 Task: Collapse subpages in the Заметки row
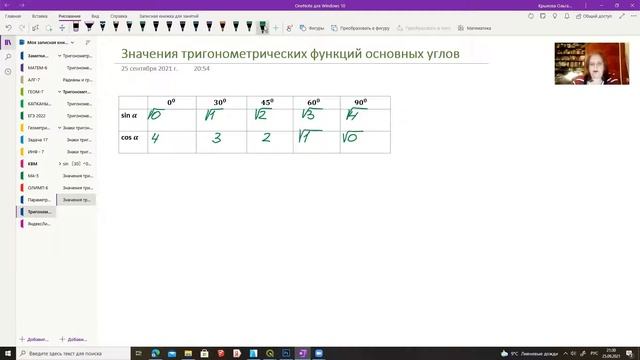60,56
